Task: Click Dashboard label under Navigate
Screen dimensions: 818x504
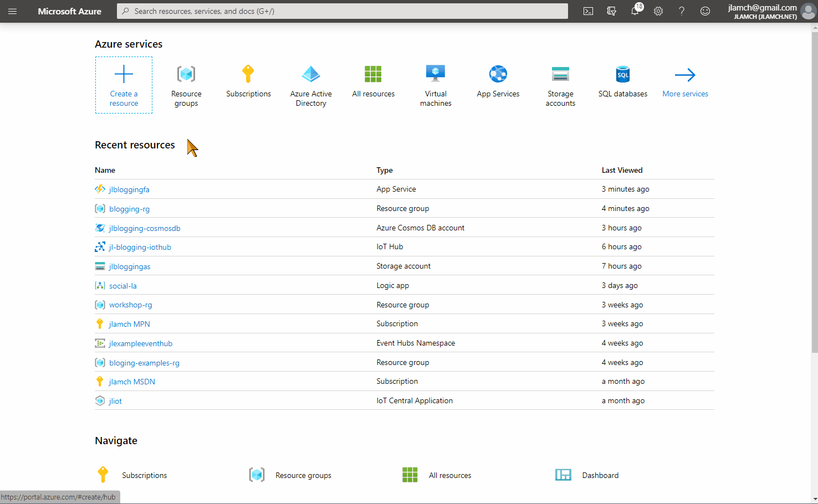Action: (600, 475)
